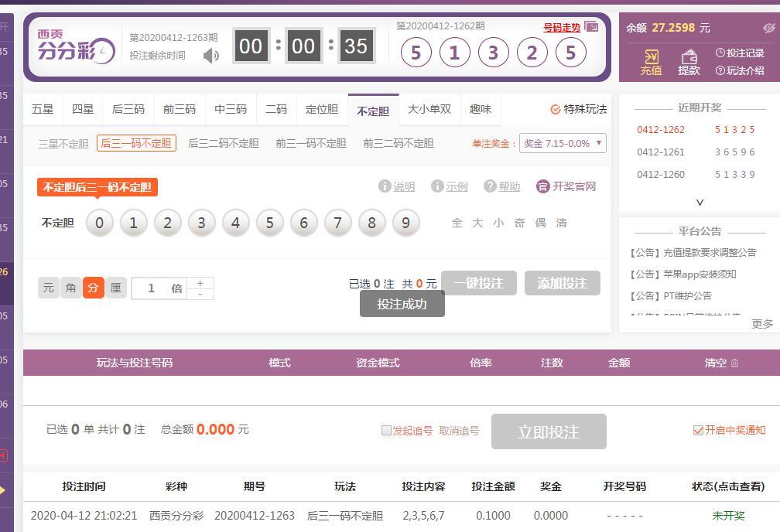Viewport: 780px width, 532px height.
Task: Switch to the 后三码 tab
Action: (128, 109)
